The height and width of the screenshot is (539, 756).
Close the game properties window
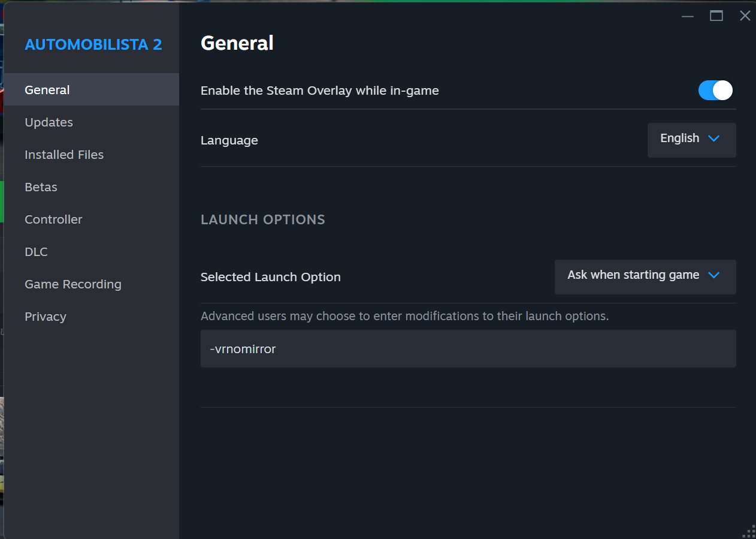pyautogui.click(x=745, y=16)
